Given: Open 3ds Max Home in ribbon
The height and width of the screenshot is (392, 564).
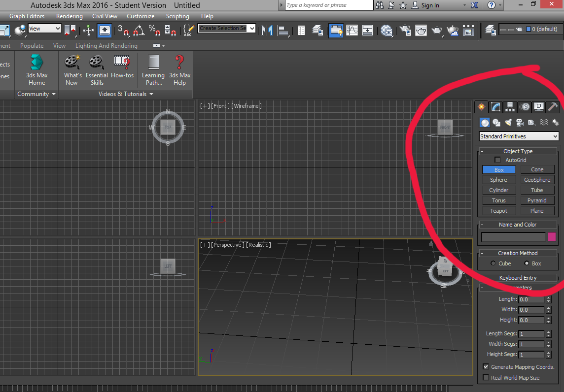Looking at the screenshot, I should pos(36,70).
